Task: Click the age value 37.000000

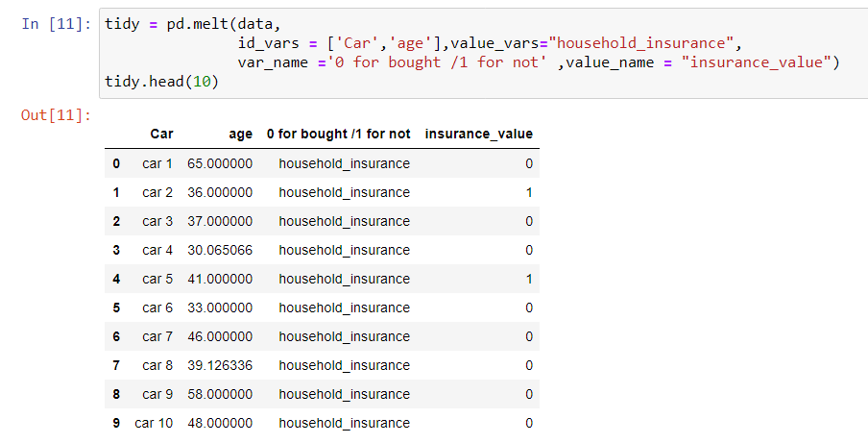Action: [x=220, y=221]
